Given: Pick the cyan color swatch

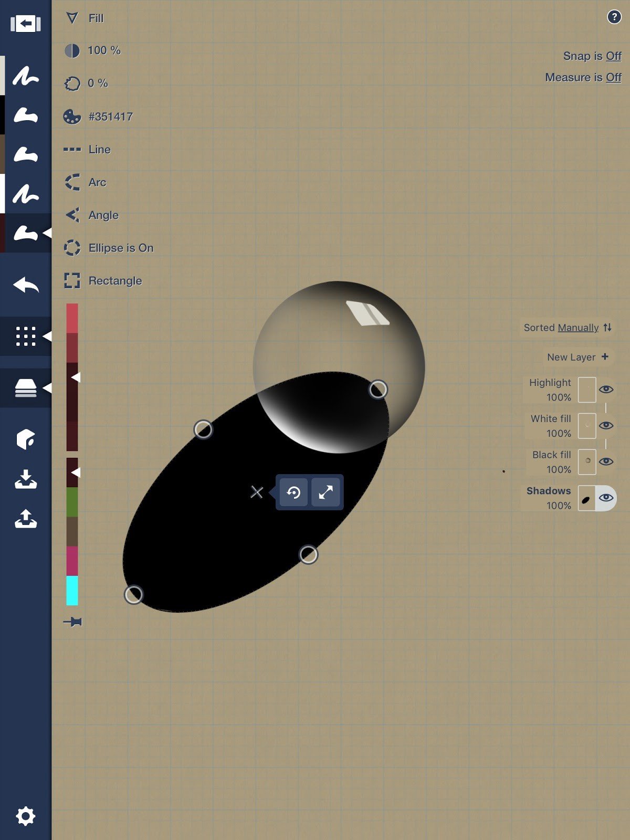Looking at the screenshot, I should click(72, 591).
